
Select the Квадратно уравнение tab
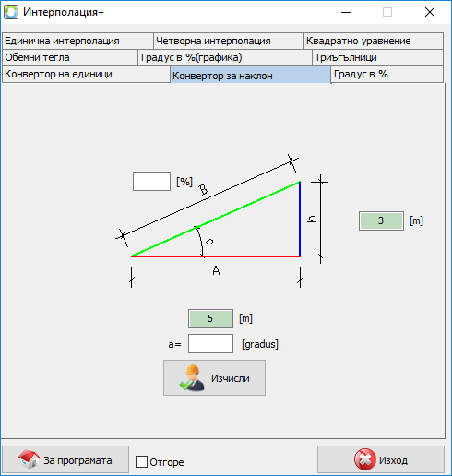tap(374, 41)
